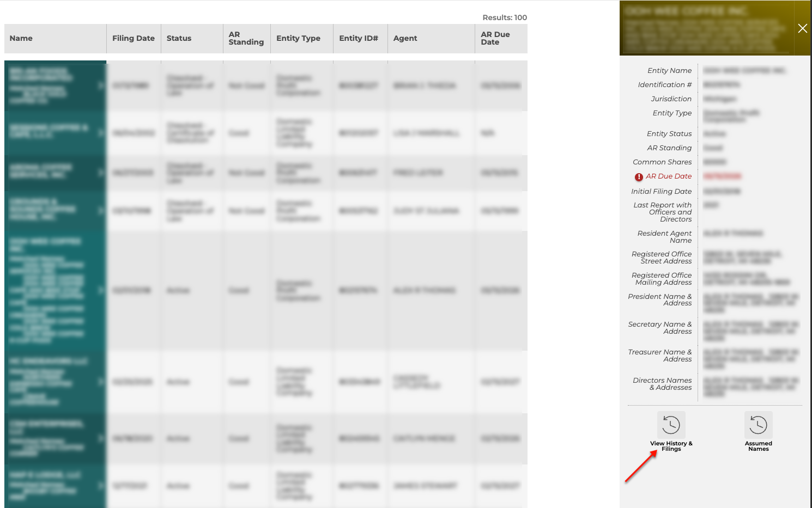Select the Jurisdiction label
The width and height of the screenshot is (812, 508).
[x=671, y=99]
